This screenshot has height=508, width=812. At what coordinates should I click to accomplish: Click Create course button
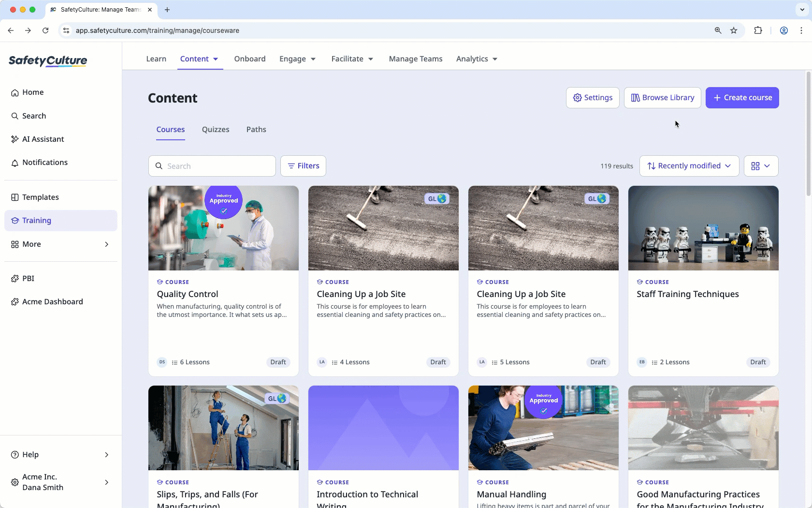tap(742, 98)
